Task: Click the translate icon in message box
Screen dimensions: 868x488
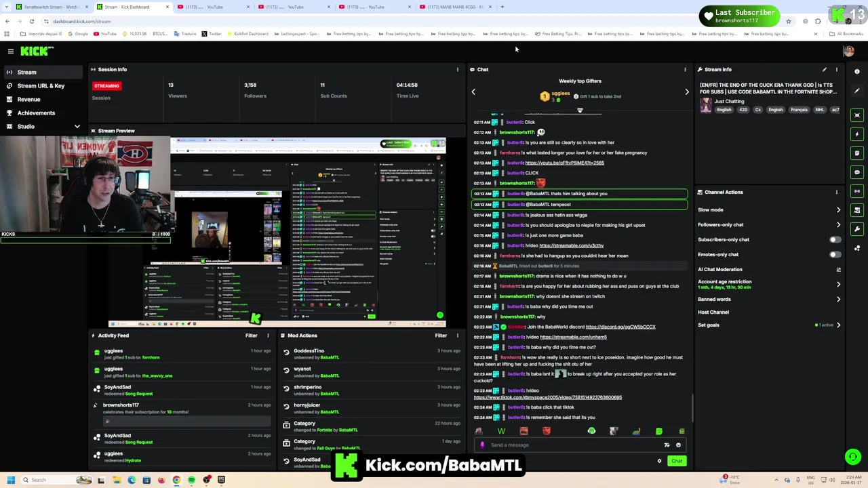Action: [x=667, y=445]
